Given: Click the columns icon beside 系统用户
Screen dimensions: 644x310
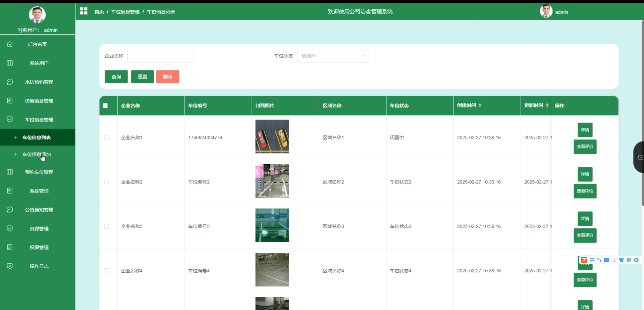Looking at the screenshot, I should pos(10,63).
